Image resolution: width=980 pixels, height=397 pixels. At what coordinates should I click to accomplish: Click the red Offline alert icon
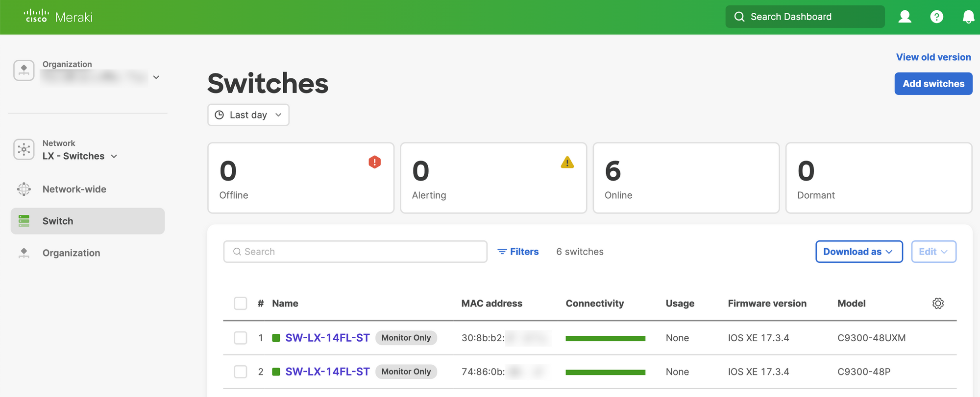pyautogui.click(x=375, y=162)
